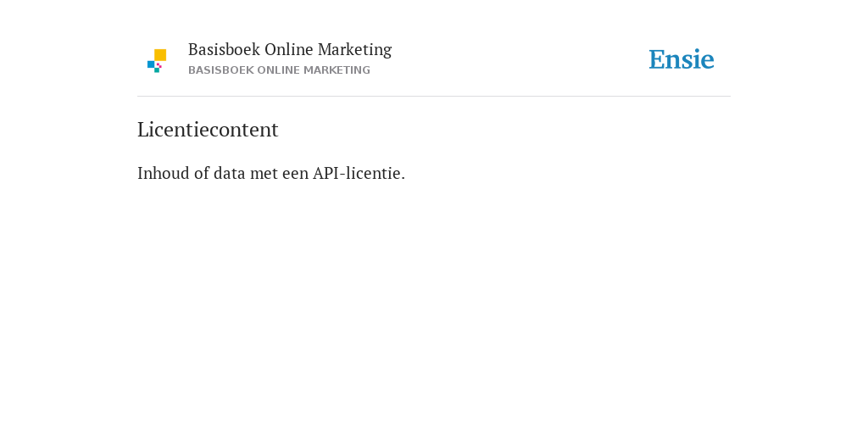Click the blue square in the logo
The width and height of the screenshot is (868, 434).
pos(151,64)
